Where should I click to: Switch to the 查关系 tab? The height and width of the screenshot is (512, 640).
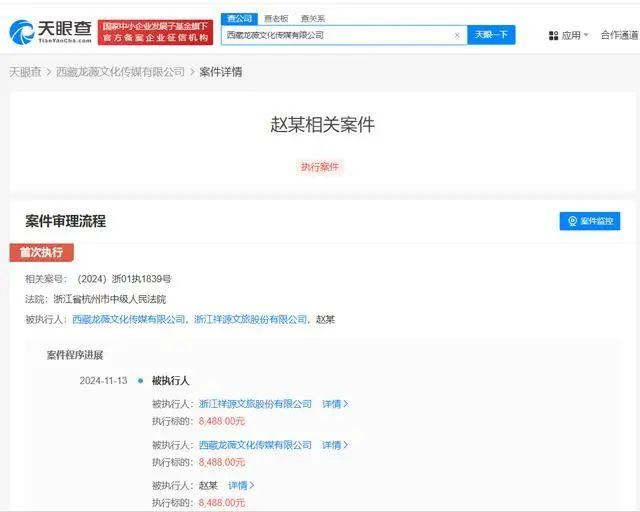click(313, 18)
